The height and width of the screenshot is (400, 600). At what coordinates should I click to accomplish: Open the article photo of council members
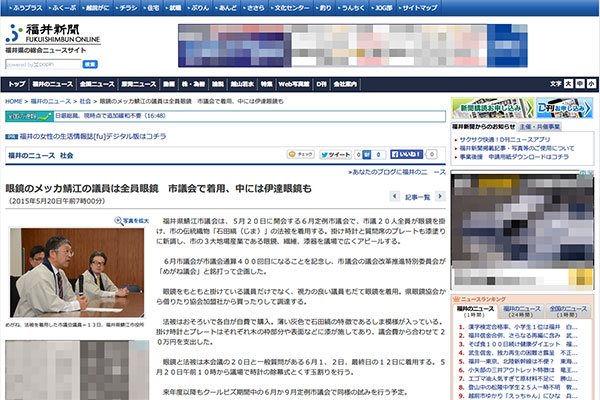click(x=77, y=273)
